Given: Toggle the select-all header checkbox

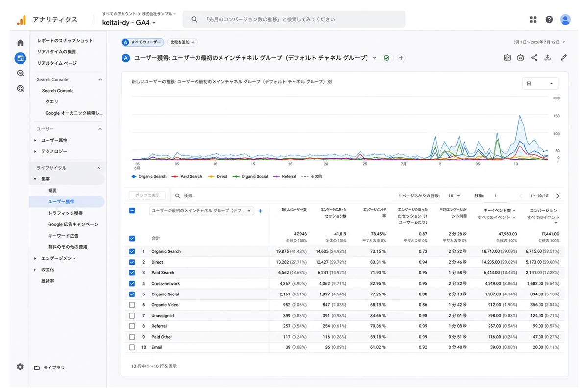Looking at the screenshot, I should [132, 211].
